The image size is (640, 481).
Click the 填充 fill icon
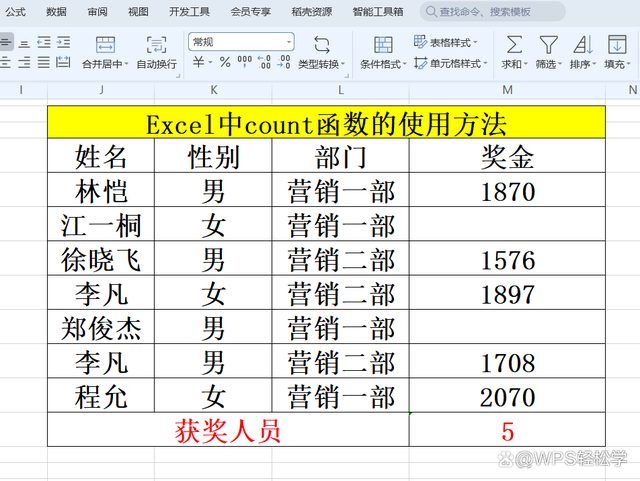pyautogui.click(x=617, y=45)
